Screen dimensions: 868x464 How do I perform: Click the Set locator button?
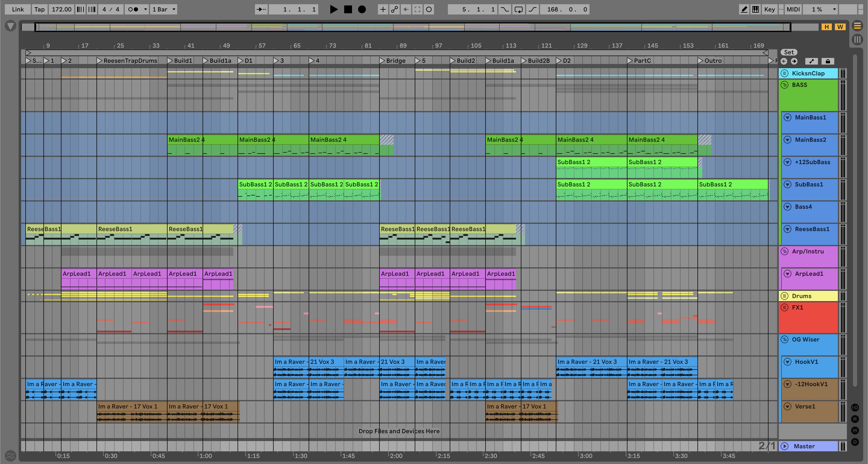click(x=789, y=52)
